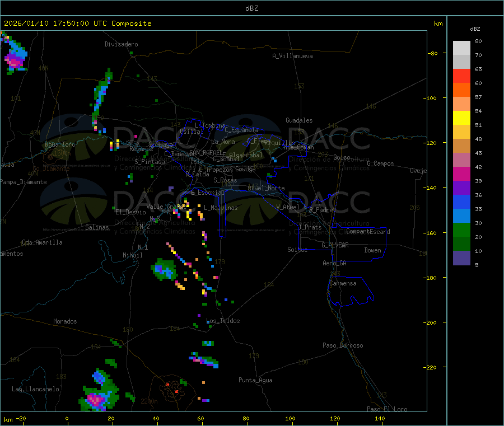Click the Cda_Amarilla location label
The width and height of the screenshot is (504, 426).
[43, 242]
